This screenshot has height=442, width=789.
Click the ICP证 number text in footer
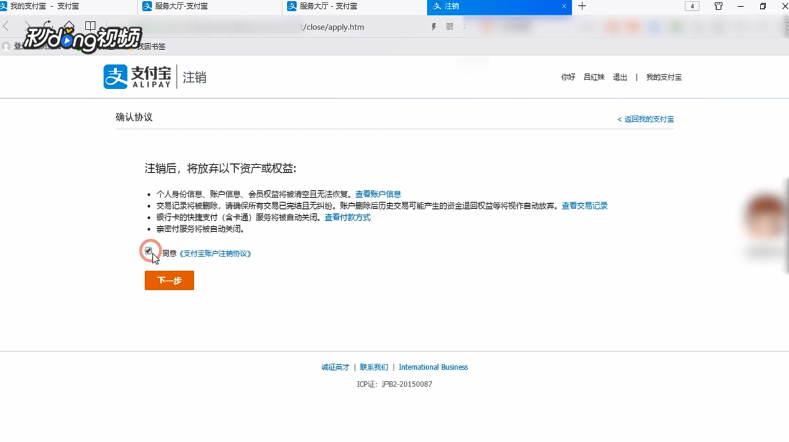click(394, 384)
